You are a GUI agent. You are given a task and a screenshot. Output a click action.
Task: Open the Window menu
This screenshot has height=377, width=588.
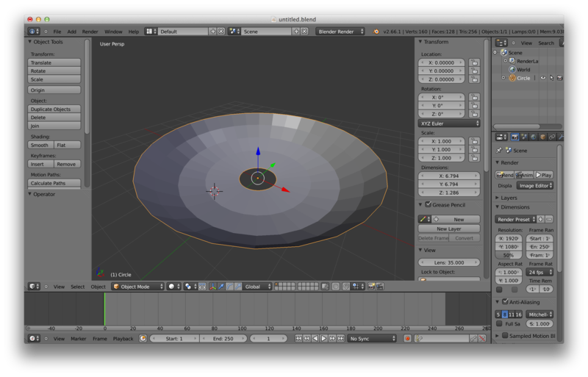(x=113, y=32)
